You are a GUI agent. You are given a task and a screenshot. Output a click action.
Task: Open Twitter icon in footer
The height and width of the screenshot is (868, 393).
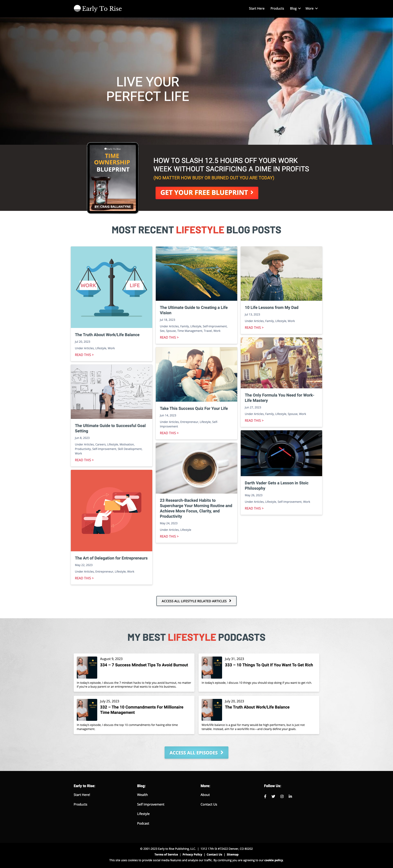273,796
